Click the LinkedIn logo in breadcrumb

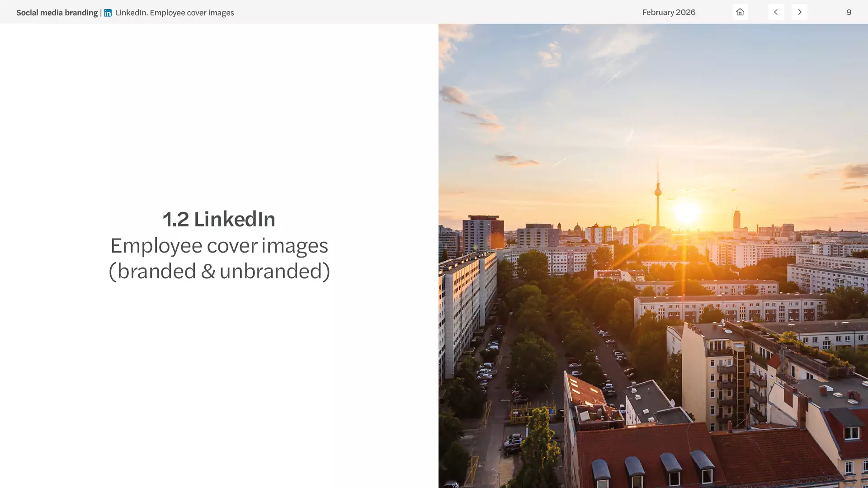click(108, 13)
